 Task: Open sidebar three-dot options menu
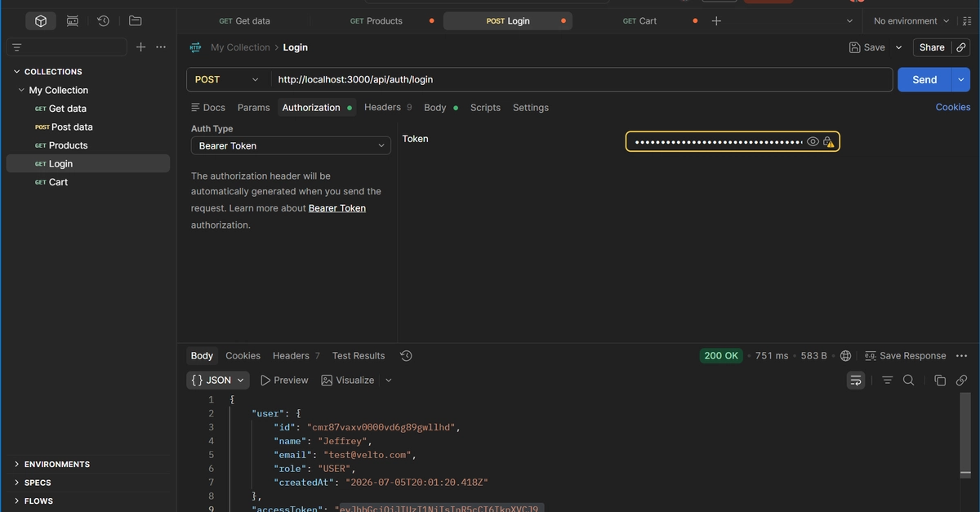(x=161, y=47)
